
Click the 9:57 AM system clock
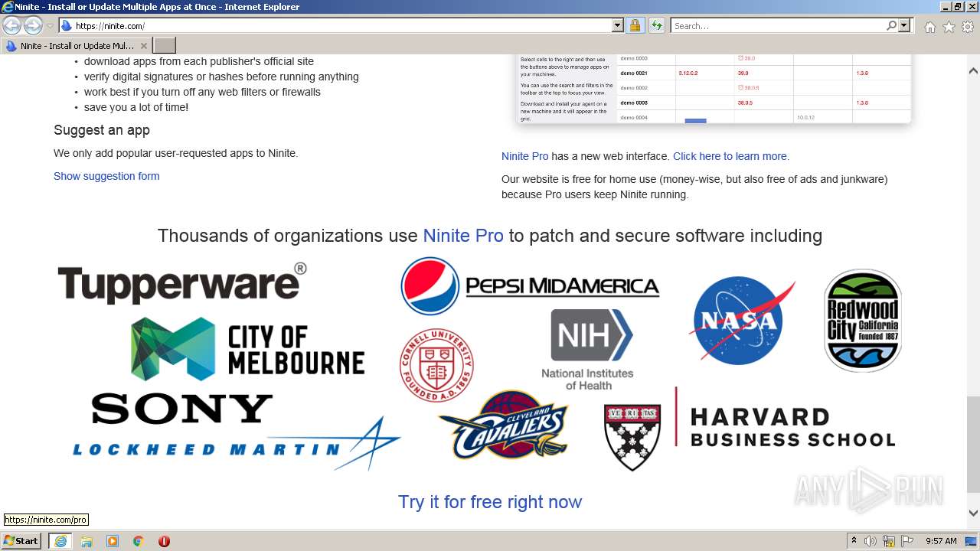pos(941,541)
